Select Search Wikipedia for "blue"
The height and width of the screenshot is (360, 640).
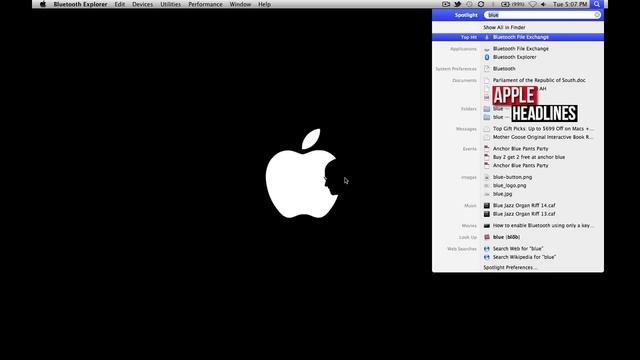point(524,257)
